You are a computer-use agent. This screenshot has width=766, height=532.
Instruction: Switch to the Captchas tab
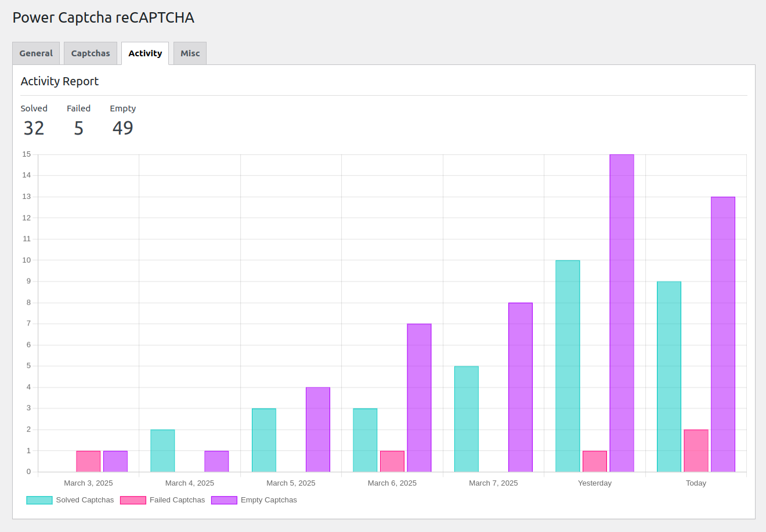(91, 53)
